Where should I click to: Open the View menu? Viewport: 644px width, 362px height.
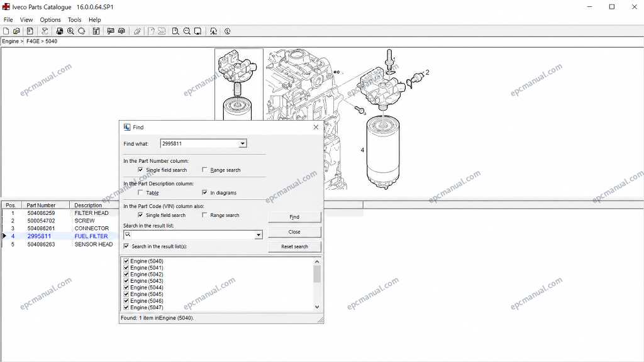pos(26,19)
